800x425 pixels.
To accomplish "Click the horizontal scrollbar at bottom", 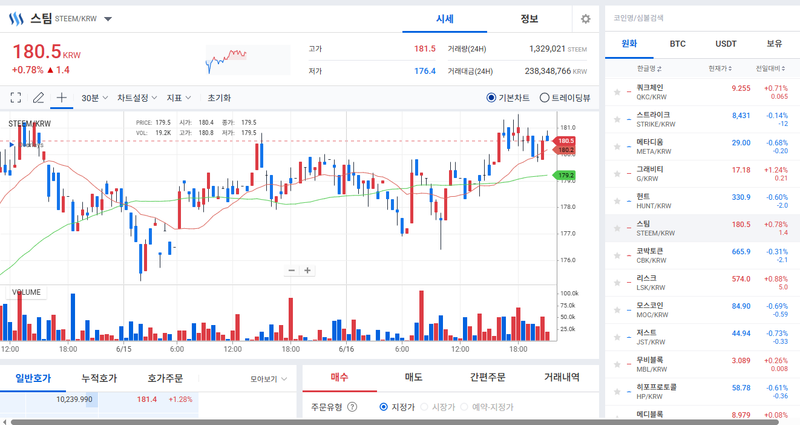I will point(394,422).
